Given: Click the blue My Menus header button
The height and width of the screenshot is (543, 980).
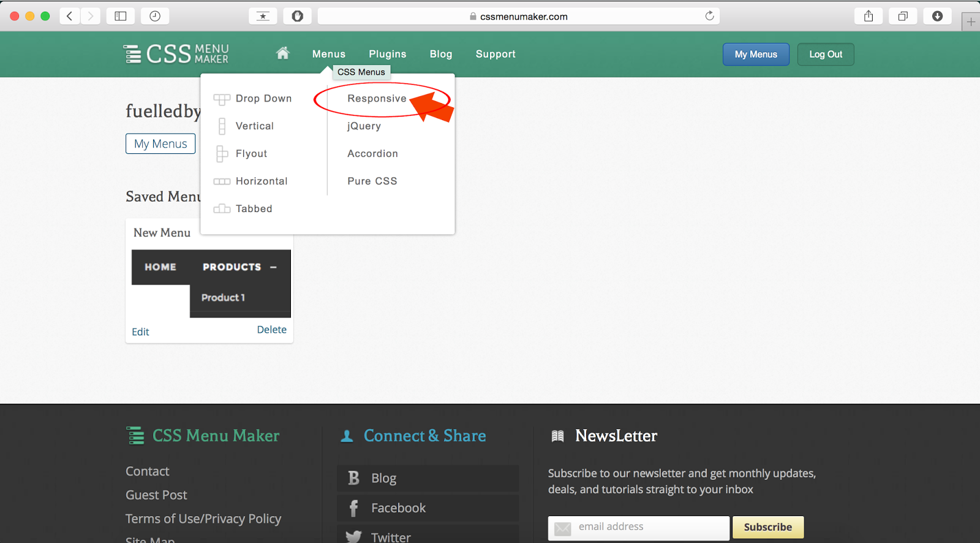Looking at the screenshot, I should [x=756, y=54].
